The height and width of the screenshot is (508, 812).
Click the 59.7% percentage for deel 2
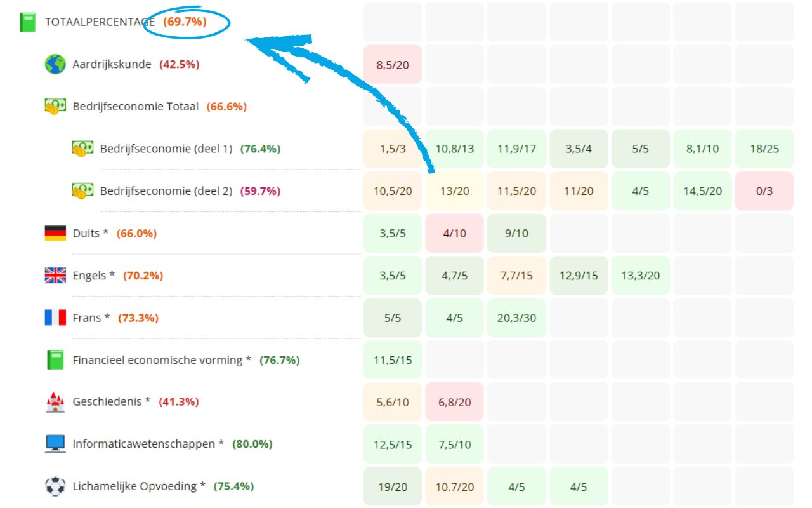click(260, 190)
